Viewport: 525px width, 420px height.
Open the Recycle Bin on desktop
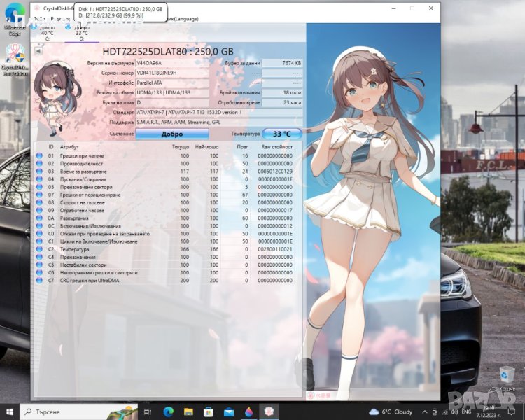(507, 374)
